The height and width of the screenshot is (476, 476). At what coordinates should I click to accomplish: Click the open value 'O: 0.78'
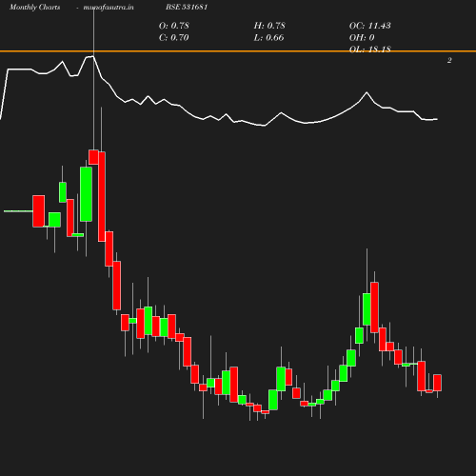(x=174, y=26)
